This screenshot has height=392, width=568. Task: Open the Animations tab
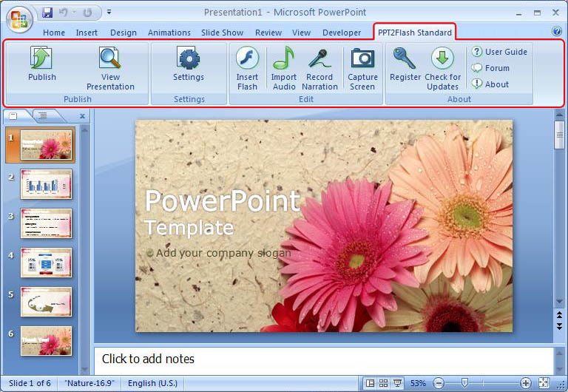(169, 33)
